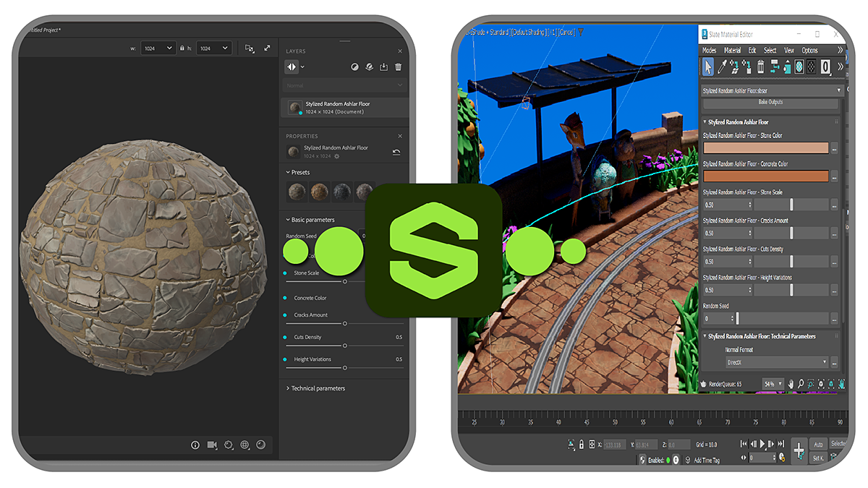The width and height of the screenshot is (868, 488).
Task: Click the magnifier zoom icon near RenderQueue
Action: point(801,383)
